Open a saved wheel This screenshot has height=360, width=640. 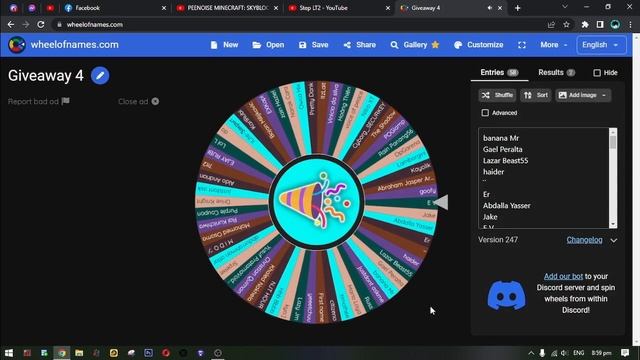coord(268,45)
